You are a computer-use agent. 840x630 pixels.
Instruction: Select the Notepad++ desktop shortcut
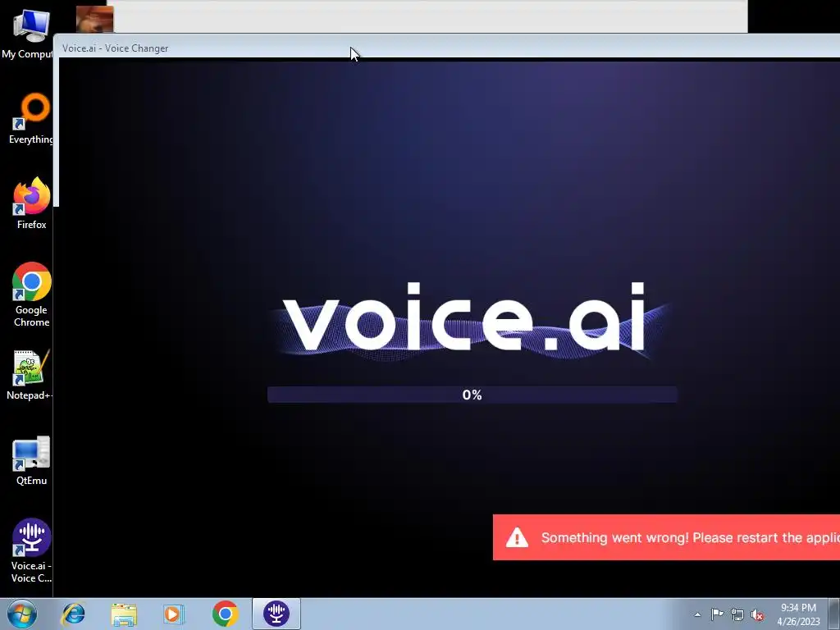coord(30,375)
